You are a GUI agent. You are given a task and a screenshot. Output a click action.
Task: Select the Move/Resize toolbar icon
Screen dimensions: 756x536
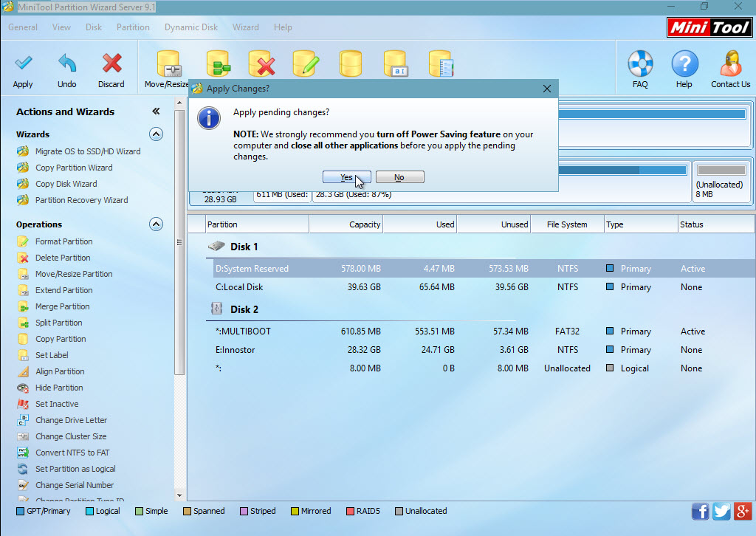click(x=168, y=63)
